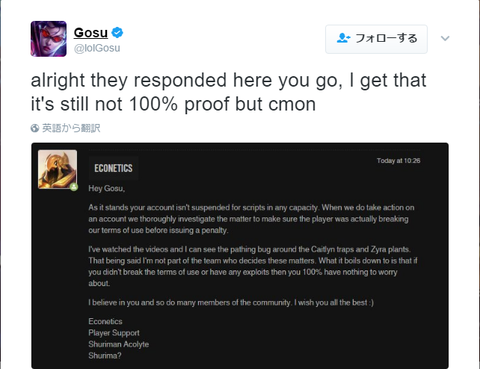480x369 pixels.
Task: Click Econetics' golden Azir avatar
Action: click(x=57, y=169)
